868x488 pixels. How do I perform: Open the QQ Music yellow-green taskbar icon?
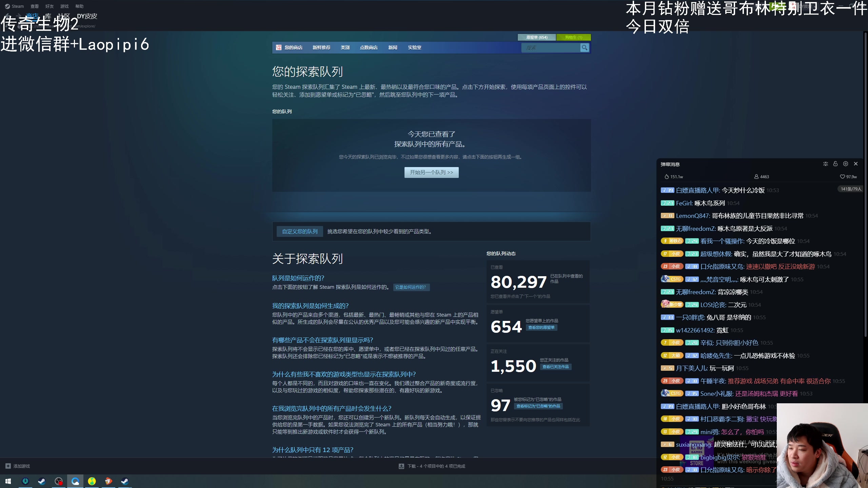92,481
